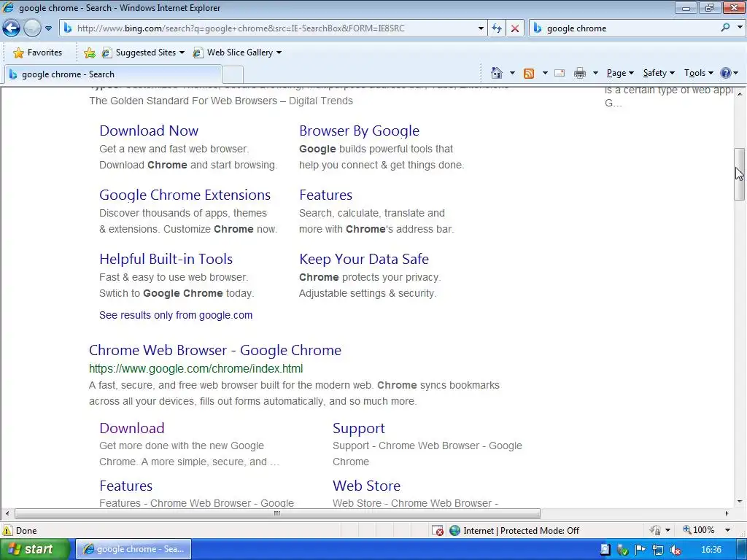The width and height of the screenshot is (747, 560).
Task: Click the pop-up blocked status bar icon
Action: click(438, 531)
